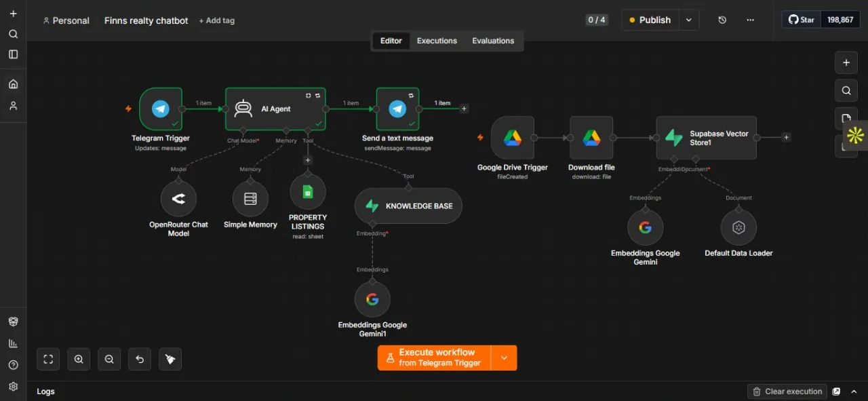Image resolution: width=868 pixels, height=401 pixels.
Task: Add node after Send a text message
Action: coord(464,109)
